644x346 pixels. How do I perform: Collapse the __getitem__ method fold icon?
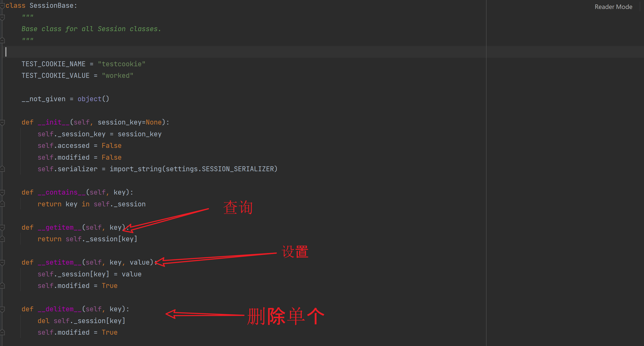pos(3,227)
